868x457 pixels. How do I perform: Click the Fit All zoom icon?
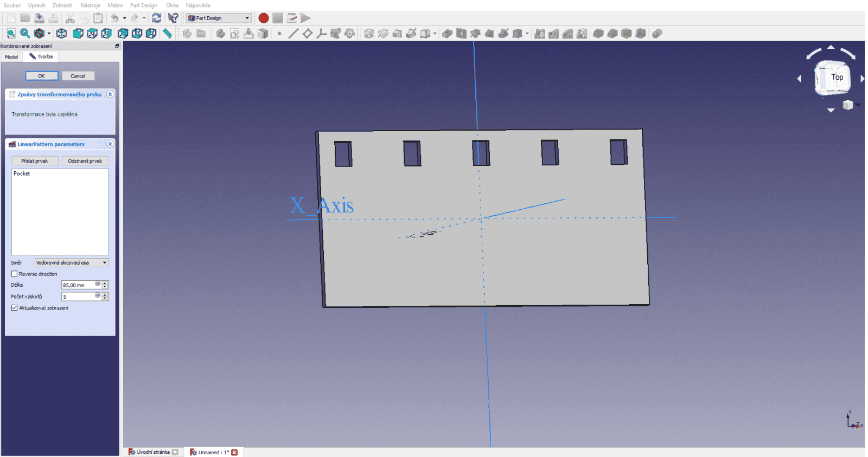pos(11,34)
